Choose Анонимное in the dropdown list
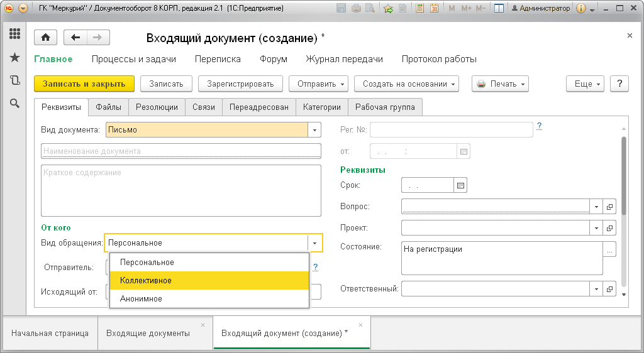 click(x=209, y=298)
